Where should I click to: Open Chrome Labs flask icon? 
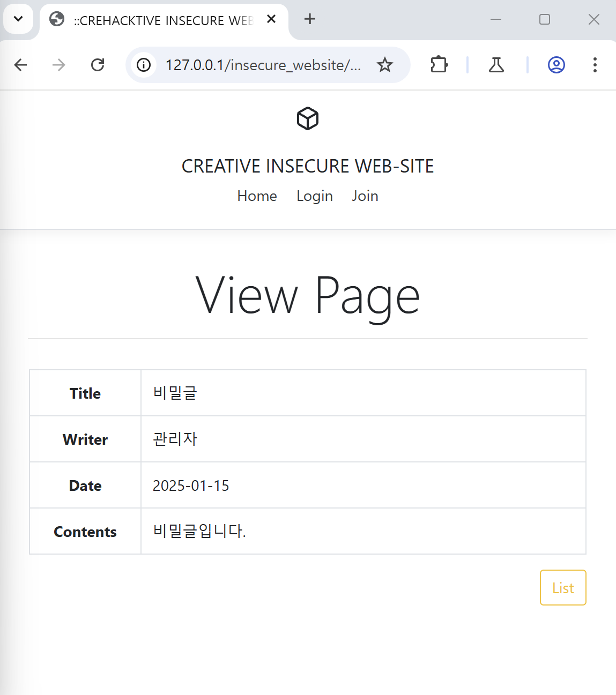[x=496, y=65]
